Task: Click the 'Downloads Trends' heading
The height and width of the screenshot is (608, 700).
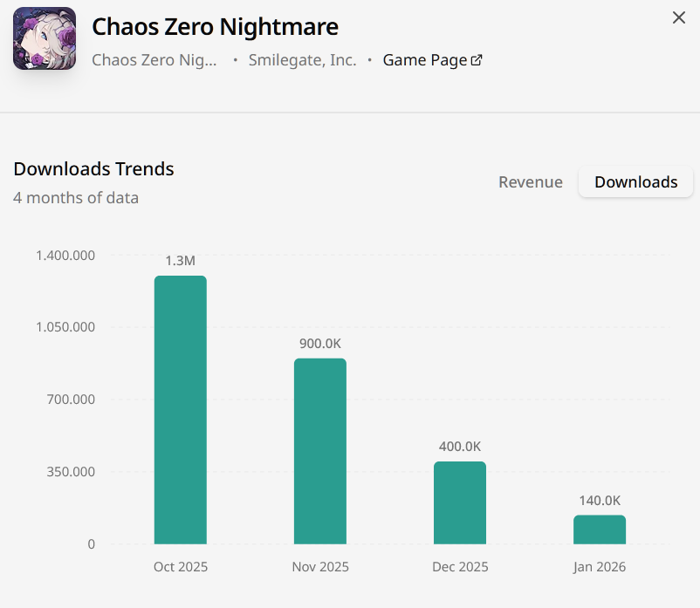Action: coord(93,169)
